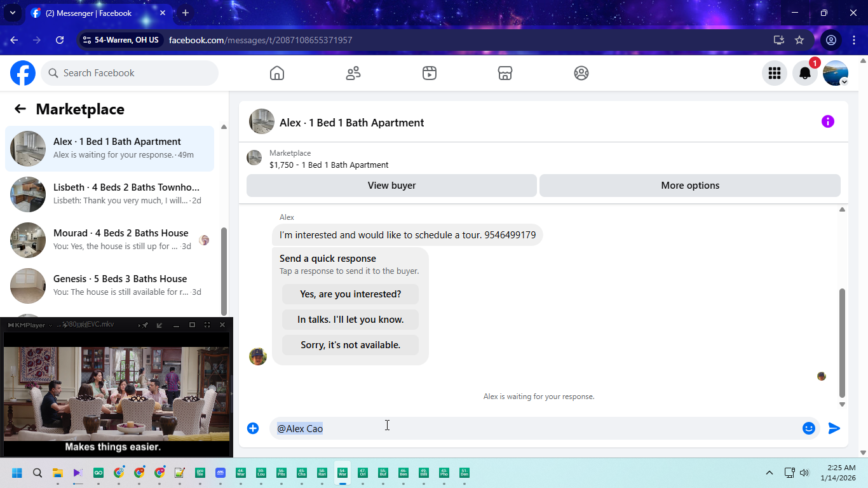This screenshot has height=488, width=868.
Task: Open the purple conversation information icon
Action: [x=828, y=121]
